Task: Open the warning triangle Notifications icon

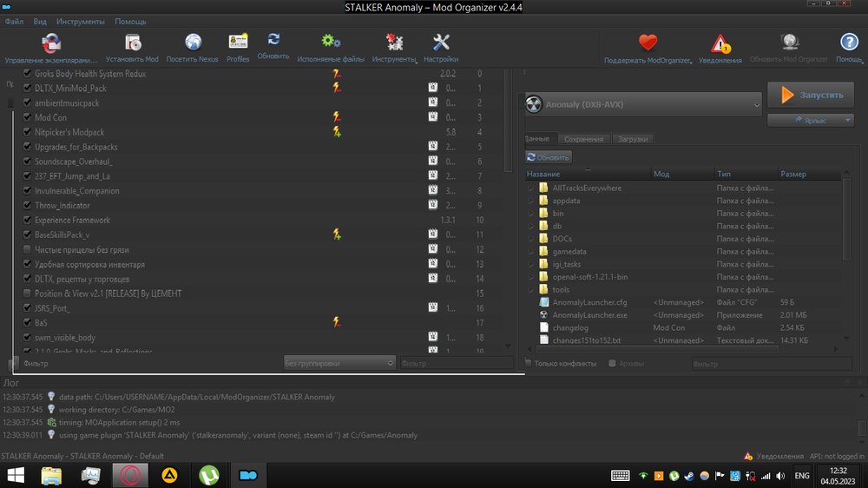Action: click(x=720, y=44)
